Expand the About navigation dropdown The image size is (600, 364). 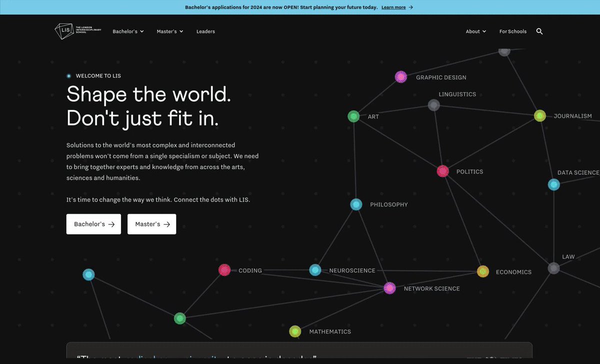coord(476,31)
